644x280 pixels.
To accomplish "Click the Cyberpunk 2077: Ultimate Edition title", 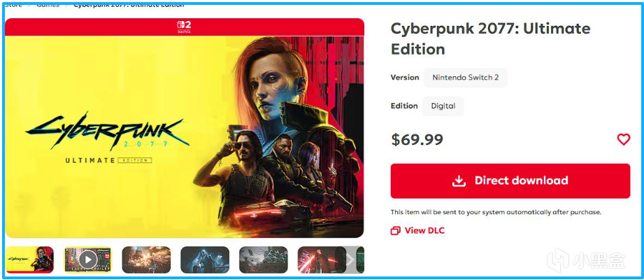I will pos(490,38).
